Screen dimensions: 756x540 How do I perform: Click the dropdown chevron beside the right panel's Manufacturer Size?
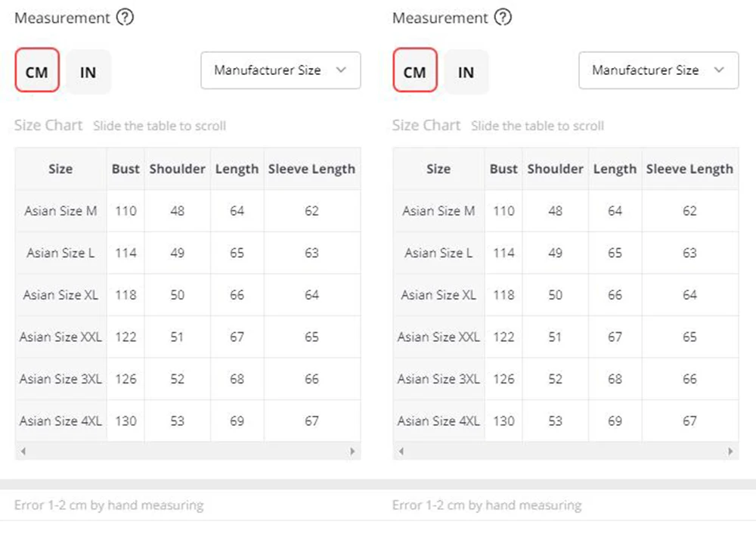coord(718,70)
